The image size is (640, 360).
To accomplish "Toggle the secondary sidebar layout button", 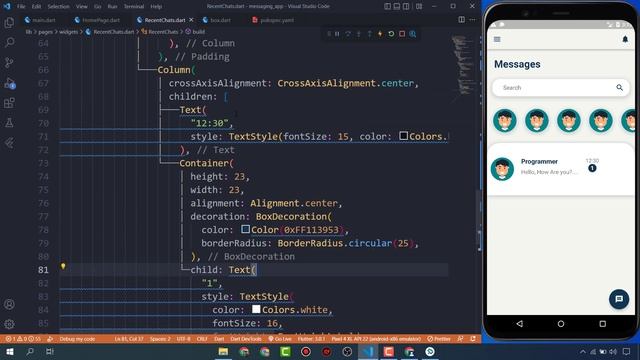I will [406, 6].
